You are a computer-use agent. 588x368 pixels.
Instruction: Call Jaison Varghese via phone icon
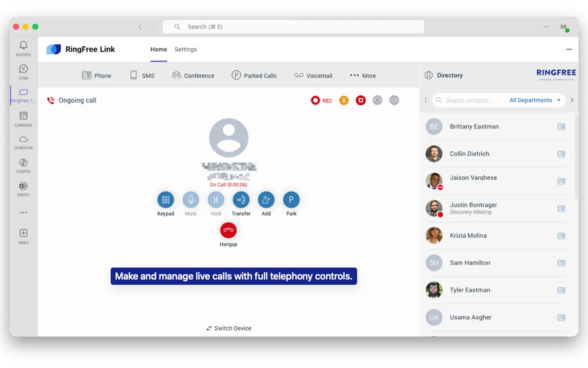coord(561,181)
